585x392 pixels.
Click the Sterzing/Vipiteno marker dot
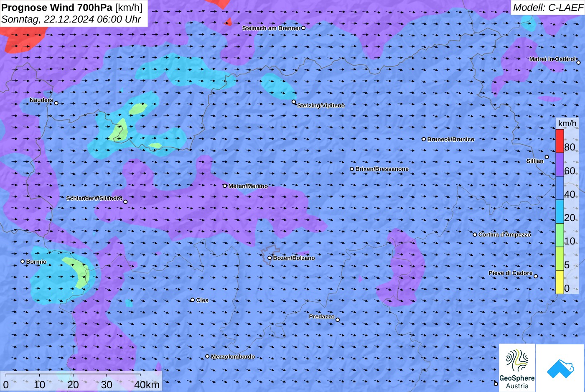tap(294, 102)
